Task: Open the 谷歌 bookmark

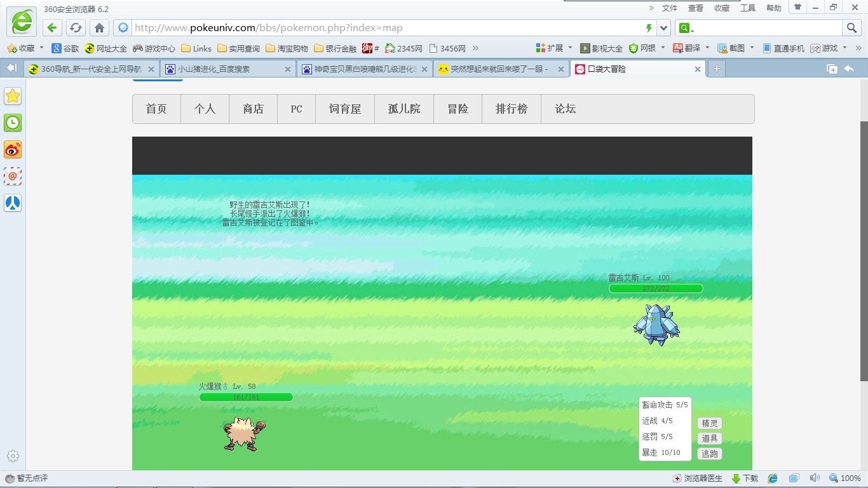Action: [x=65, y=48]
